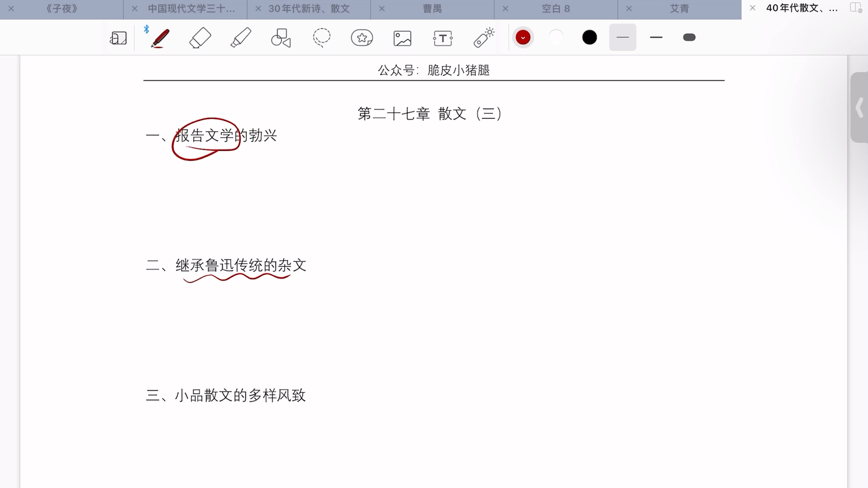The image size is (868, 488).
Task: Switch to the 艾青 tab
Action: click(x=680, y=9)
